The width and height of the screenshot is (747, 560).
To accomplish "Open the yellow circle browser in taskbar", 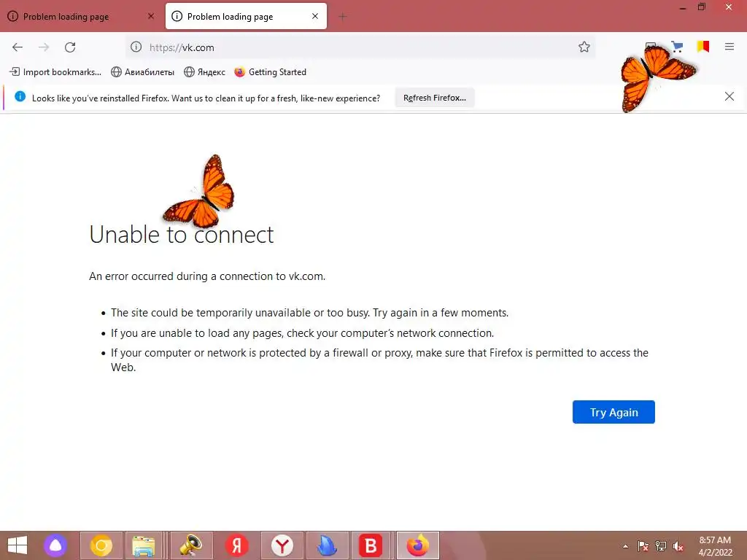I will pyautogui.click(x=101, y=545).
